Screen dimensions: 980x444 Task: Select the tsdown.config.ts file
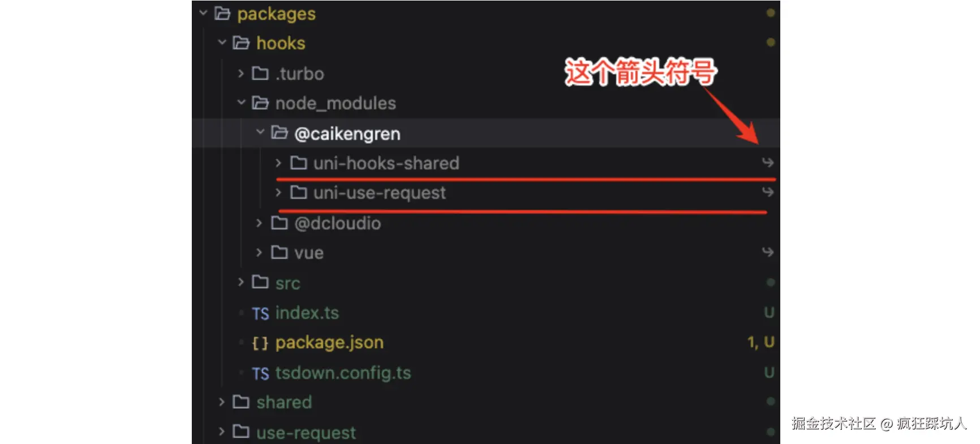tap(486, 373)
